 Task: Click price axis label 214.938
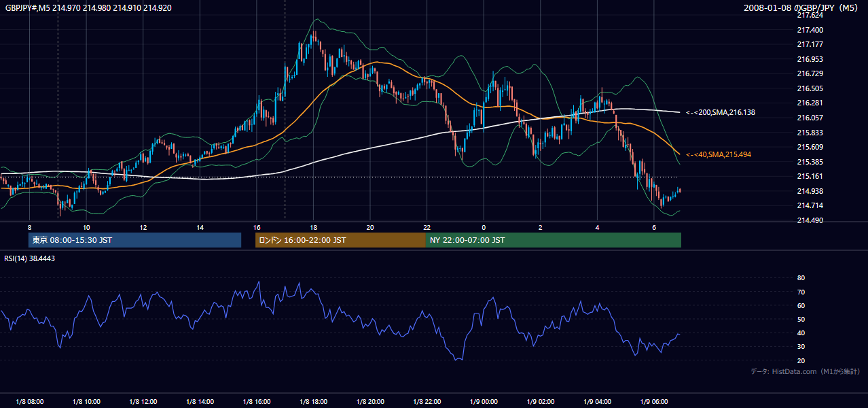pos(810,191)
